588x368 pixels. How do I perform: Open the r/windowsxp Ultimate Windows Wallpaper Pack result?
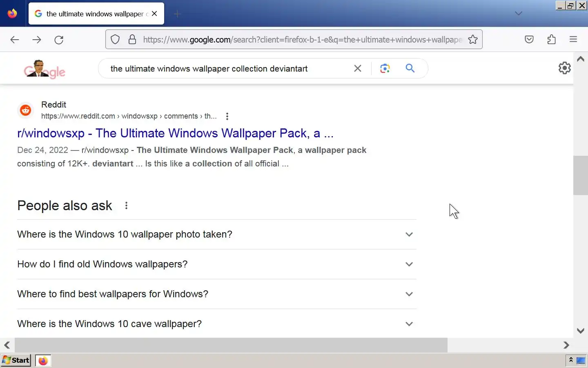(x=176, y=133)
